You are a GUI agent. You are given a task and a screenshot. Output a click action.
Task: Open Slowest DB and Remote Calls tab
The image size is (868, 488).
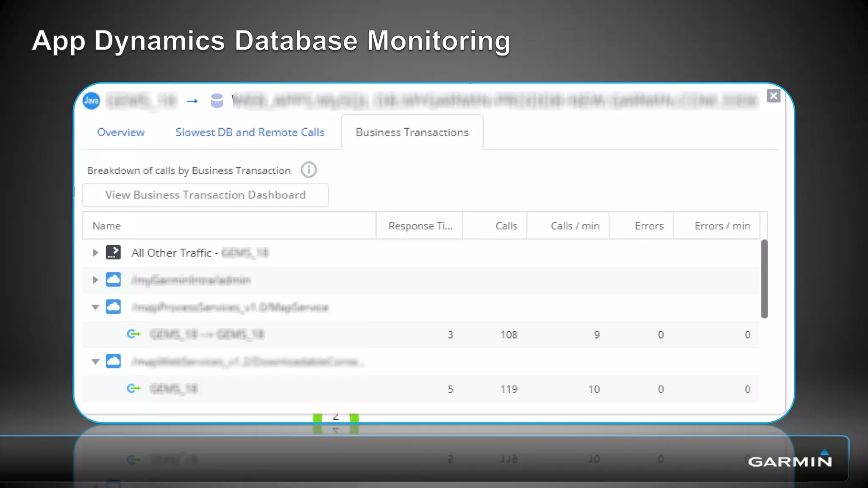click(x=250, y=133)
